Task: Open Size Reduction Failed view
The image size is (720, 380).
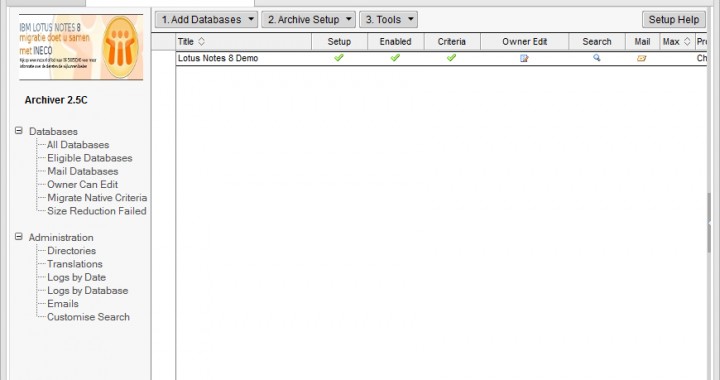Action: tap(97, 212)
